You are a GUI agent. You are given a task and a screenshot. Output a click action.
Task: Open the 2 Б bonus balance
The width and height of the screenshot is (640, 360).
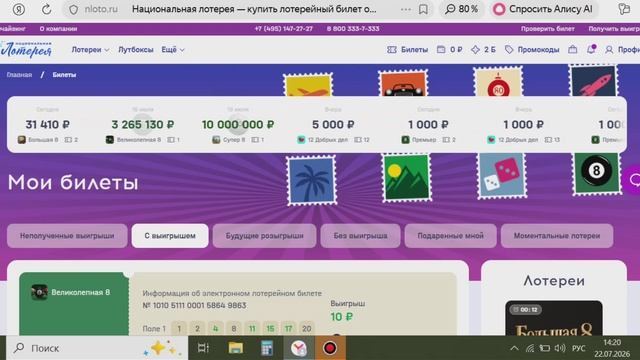click(x=483, y=49)
